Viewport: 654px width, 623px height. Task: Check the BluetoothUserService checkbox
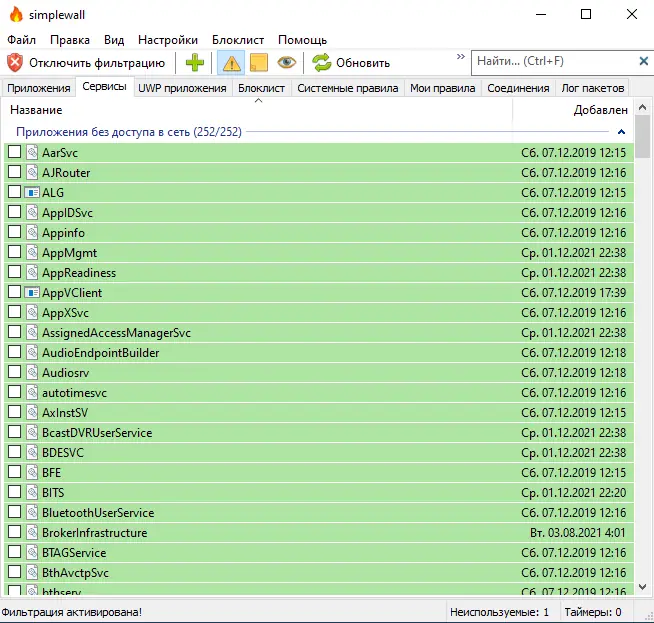15,512
